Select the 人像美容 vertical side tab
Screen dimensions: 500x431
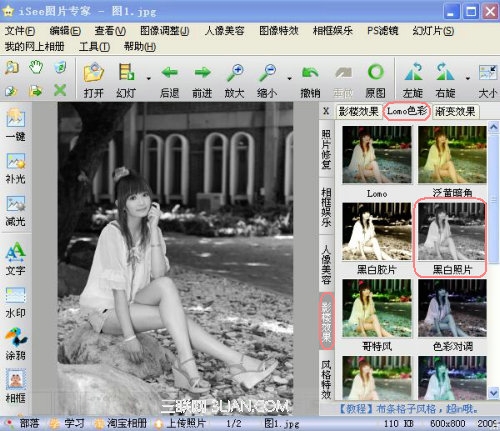pyautogui.click(x=326, y=264)
